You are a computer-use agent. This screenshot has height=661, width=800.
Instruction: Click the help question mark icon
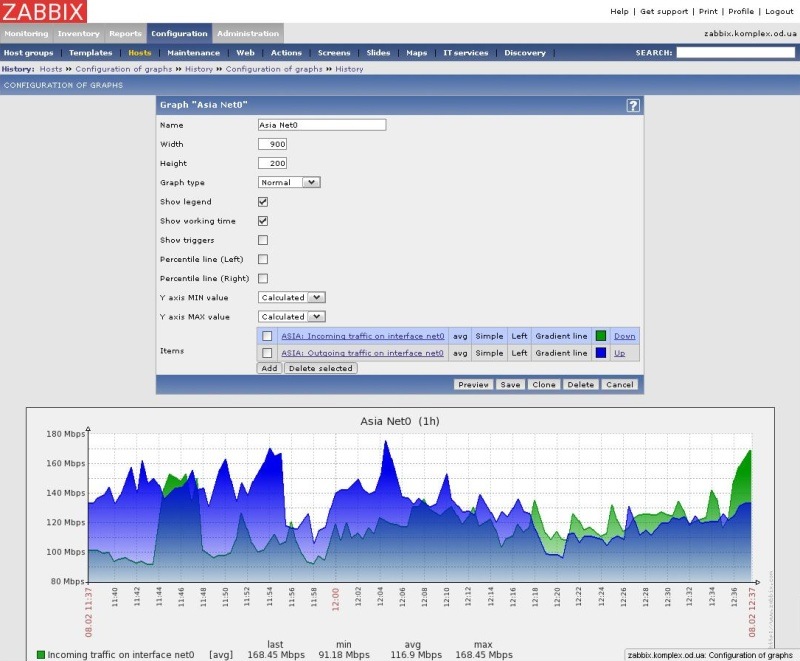(633, 105)
